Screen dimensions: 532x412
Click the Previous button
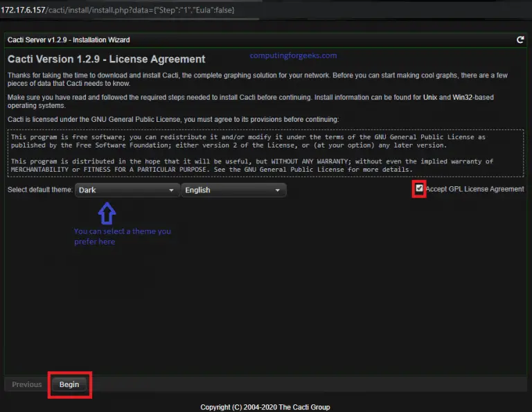click(27, 384)
